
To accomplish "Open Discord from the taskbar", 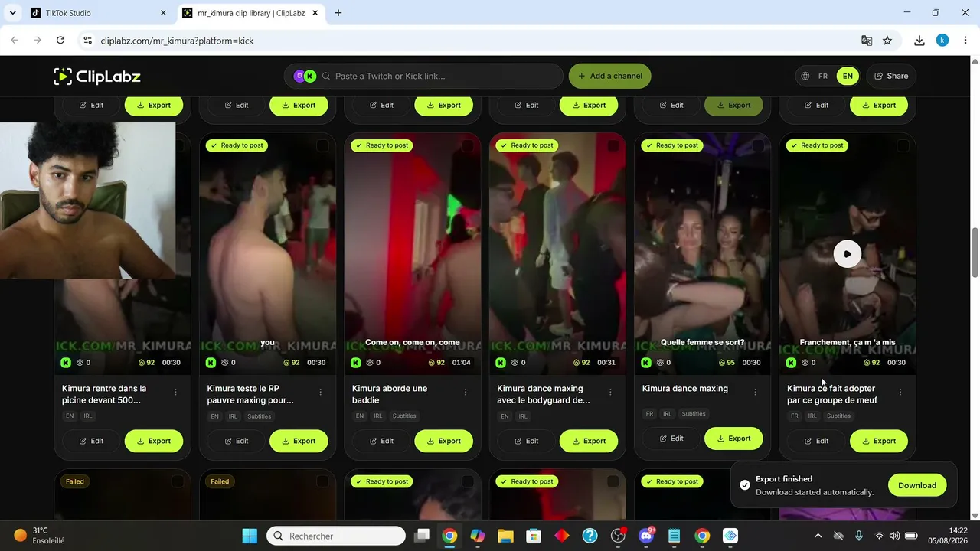I will [647, 536].
